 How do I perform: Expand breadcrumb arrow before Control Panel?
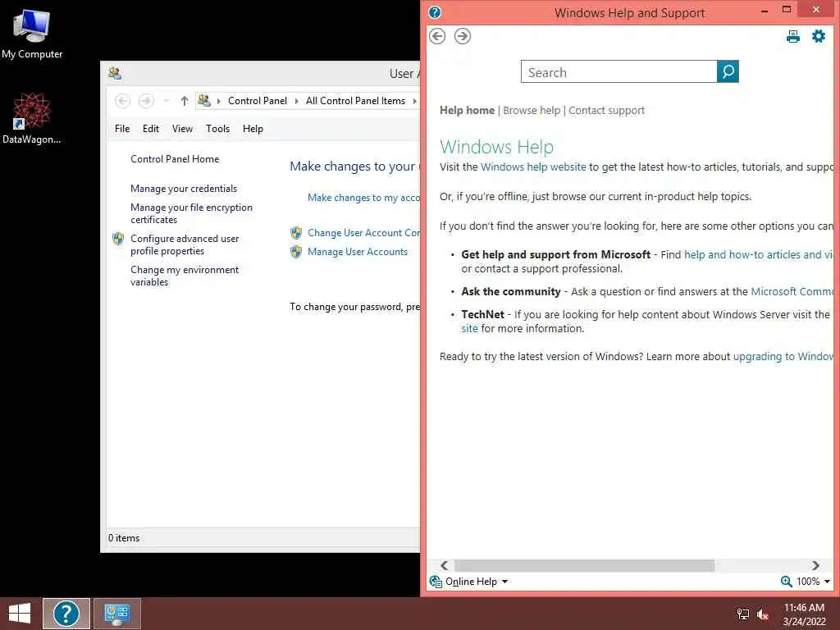click(x=218, y=101)
